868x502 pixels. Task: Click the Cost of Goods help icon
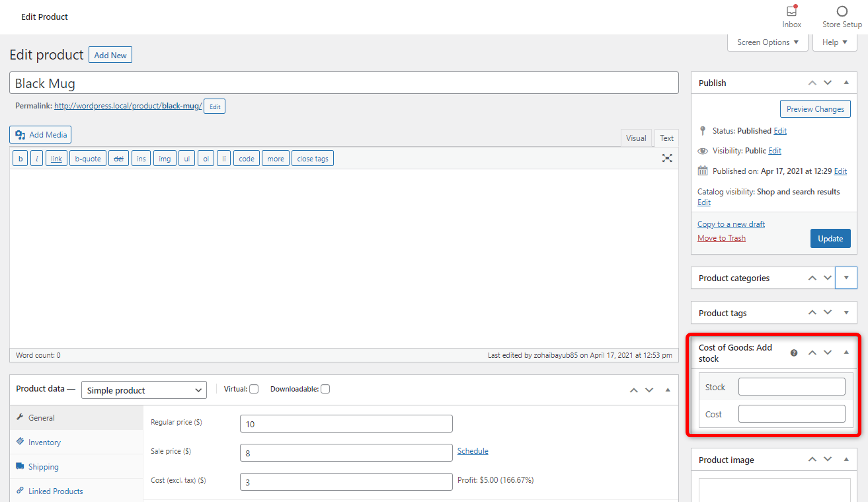(x=794, y=353)
